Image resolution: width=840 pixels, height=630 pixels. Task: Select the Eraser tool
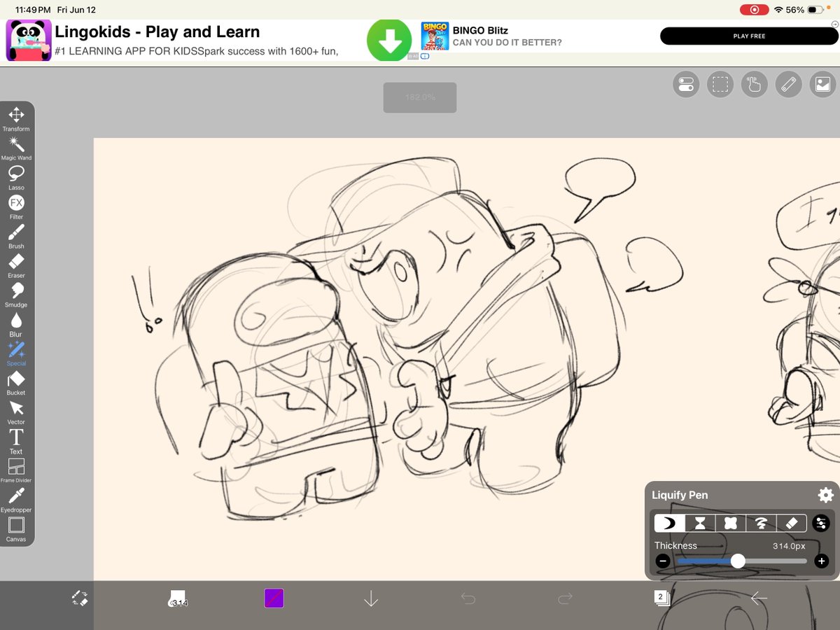[16, 266]
